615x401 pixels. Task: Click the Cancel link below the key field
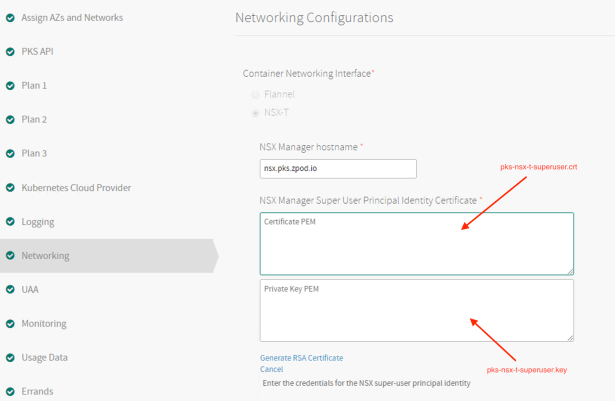(x=271, y=369)
